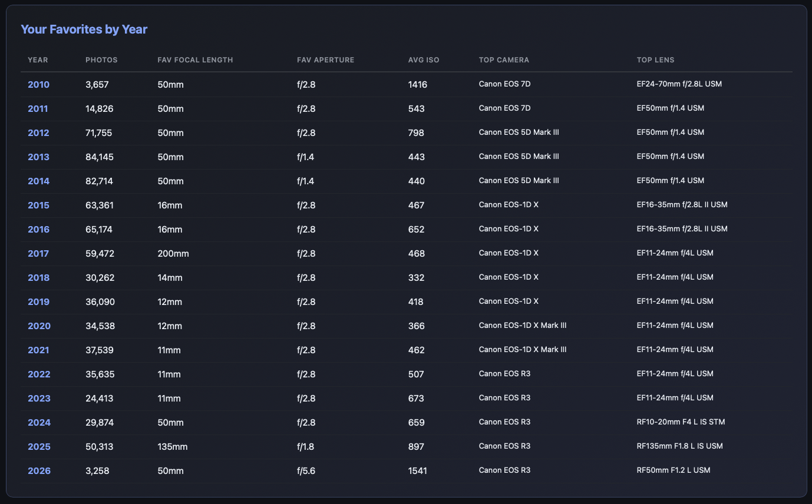Image resolution: width=812 pixels, height=504 pixels.
Task: Open the 2010 year link
Action: 38,85
